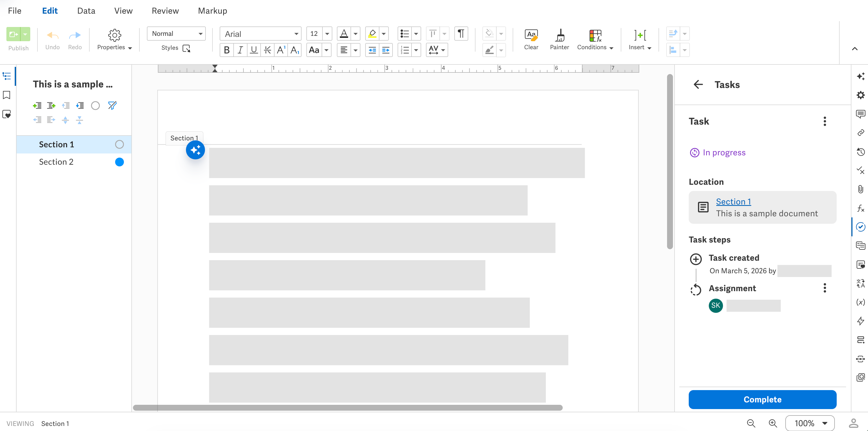
Task: Open the comments panel in right sidebar
Action: coord(861,114)
